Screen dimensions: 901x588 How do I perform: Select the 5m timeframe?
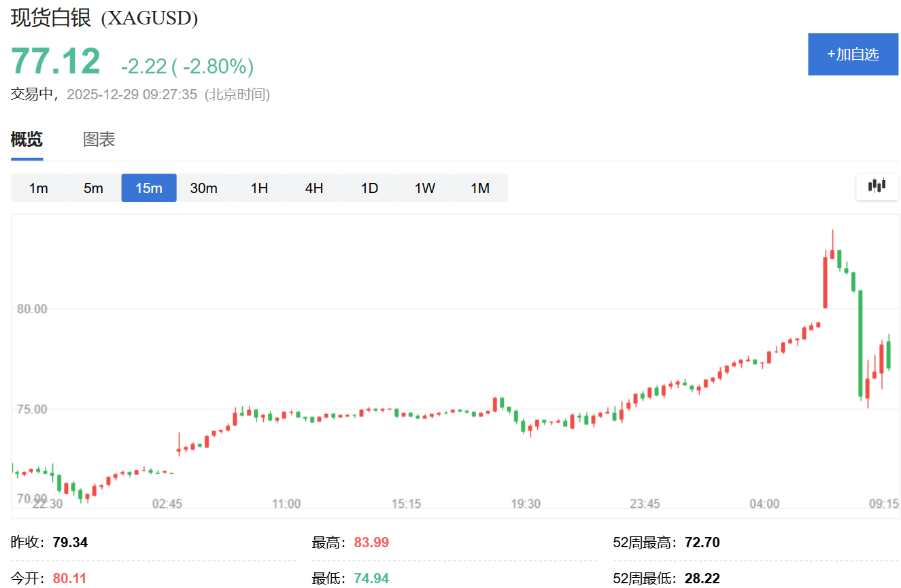click(x=93, y=188)
